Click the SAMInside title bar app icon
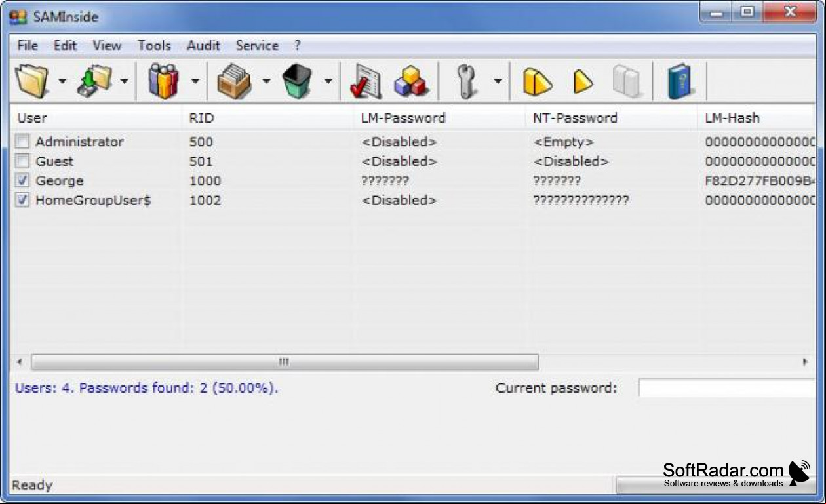 click(18, 16)
